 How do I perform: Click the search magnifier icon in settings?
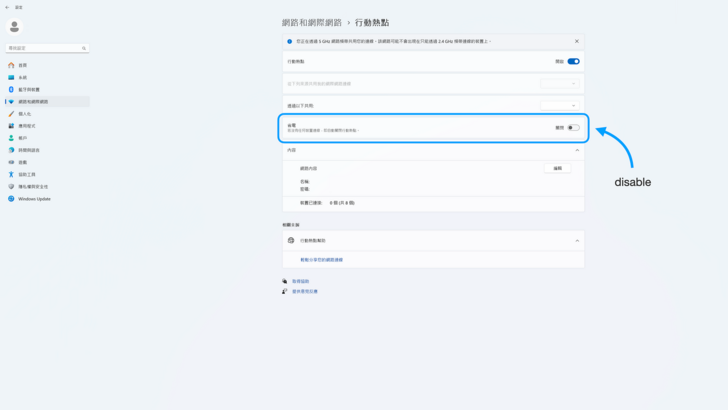tap(85, 47)
